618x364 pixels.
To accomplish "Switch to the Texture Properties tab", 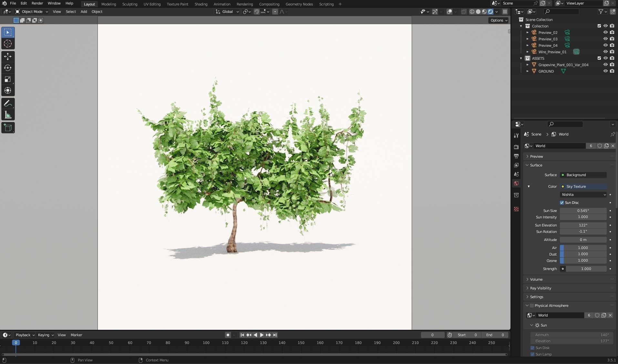I will [x=516, y=209].
